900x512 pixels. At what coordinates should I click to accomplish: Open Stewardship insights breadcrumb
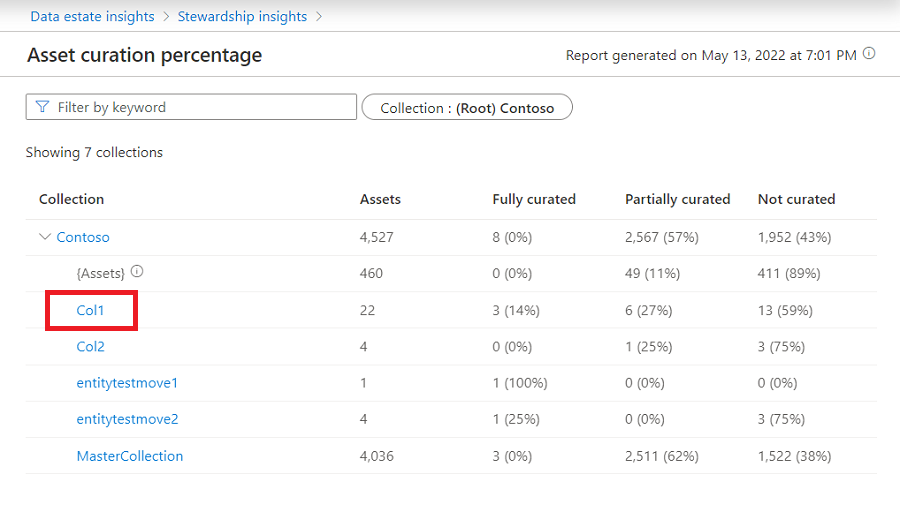[x=242, y=16]
